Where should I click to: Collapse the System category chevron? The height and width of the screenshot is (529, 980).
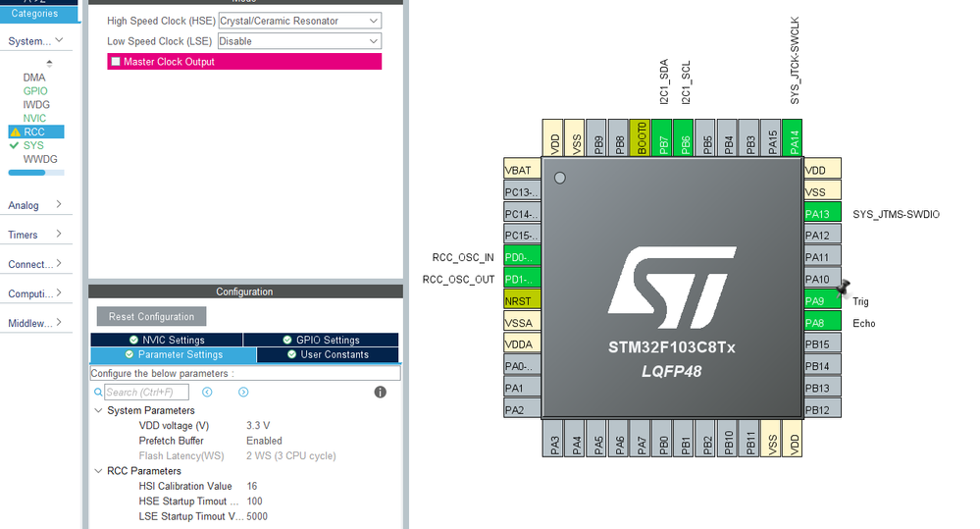coord(60,40)
